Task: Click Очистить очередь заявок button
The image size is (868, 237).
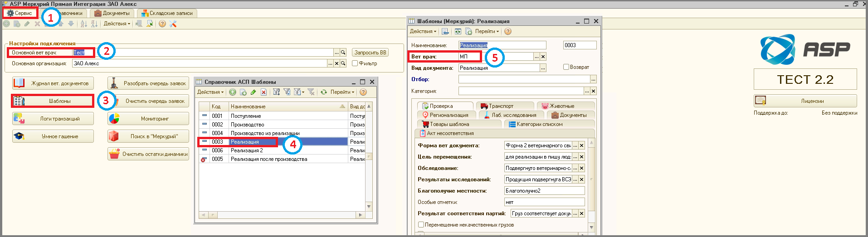Action: click(x=148, y=101)
